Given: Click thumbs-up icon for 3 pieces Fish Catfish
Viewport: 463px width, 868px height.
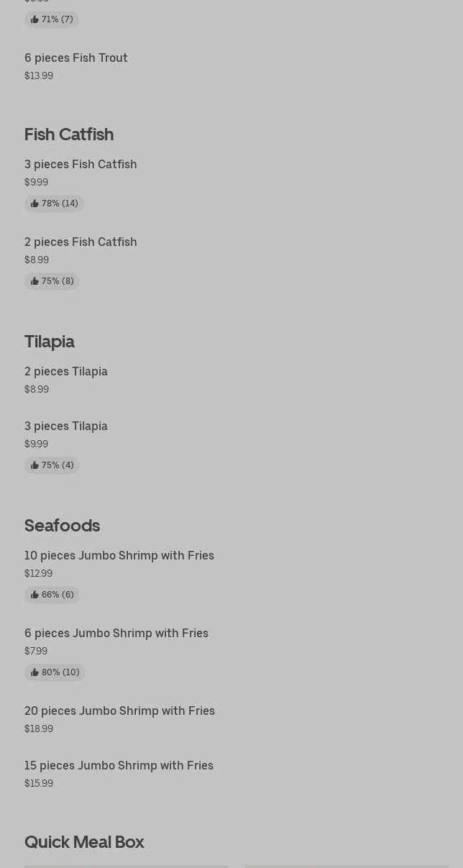Looking at the screenshot, I should [x=35, y=204].
